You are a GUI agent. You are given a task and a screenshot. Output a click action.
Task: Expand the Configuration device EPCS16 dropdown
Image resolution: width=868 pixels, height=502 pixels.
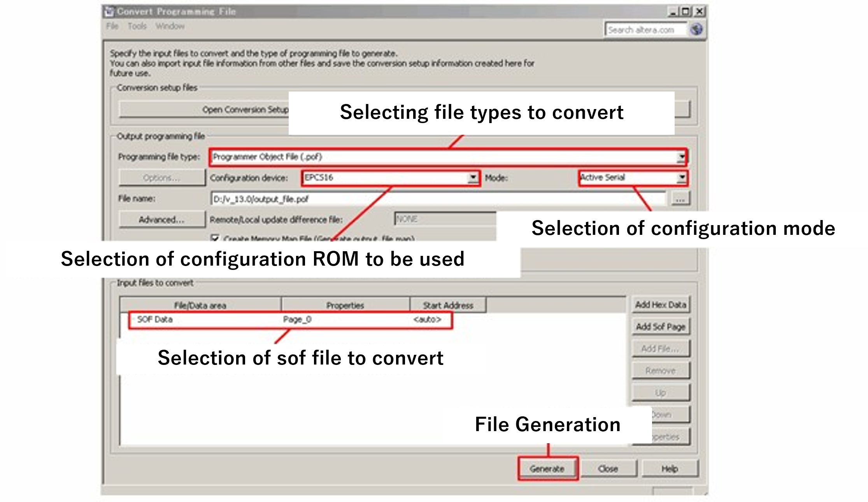pyautogui.click(x=473, y=178)
